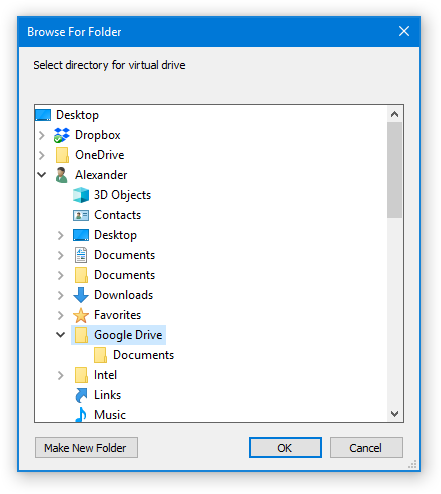Image resolution: width=441 pixels, height=494 pixels.
Task: Confirm selection with OK button
Action: pyautogui.click(x=285, y=448)
